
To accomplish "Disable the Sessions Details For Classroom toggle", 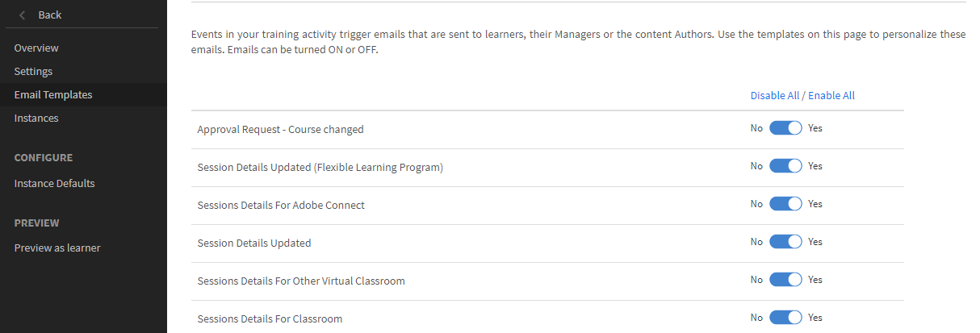I will 785,318.
